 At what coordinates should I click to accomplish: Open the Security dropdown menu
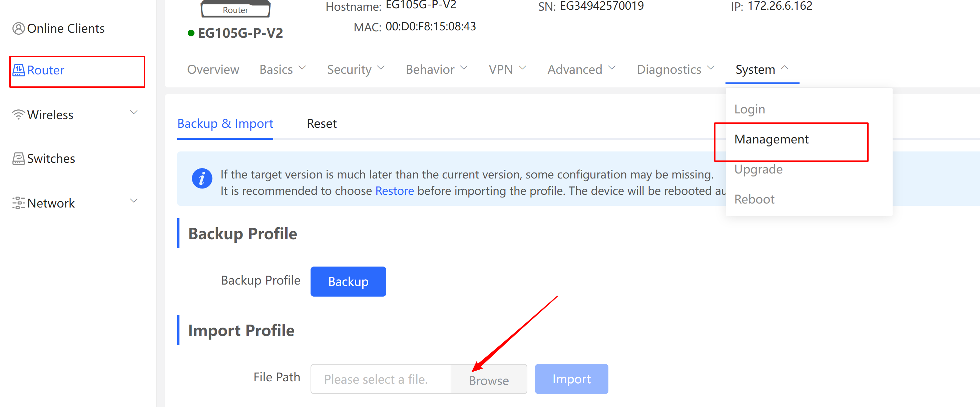pyautogui.click(x=356, y=70)
